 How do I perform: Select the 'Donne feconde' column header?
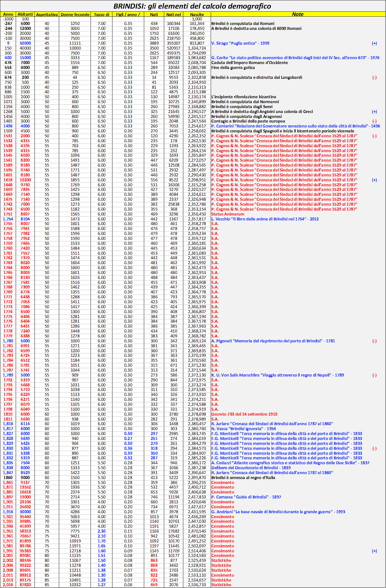point(75,14)
